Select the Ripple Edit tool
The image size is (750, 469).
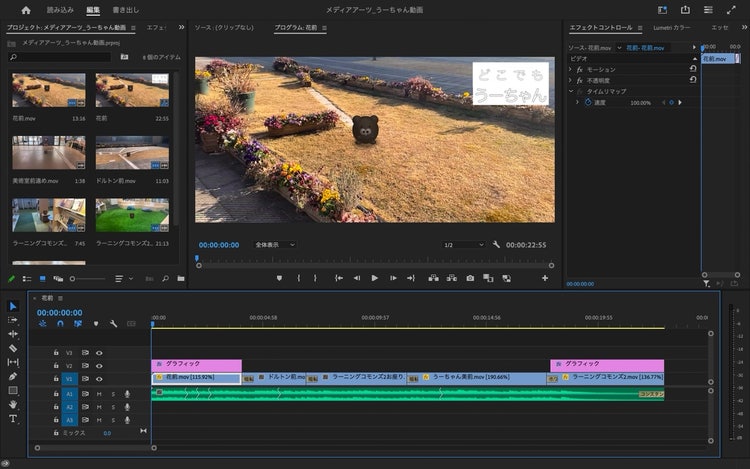(13, 334)
